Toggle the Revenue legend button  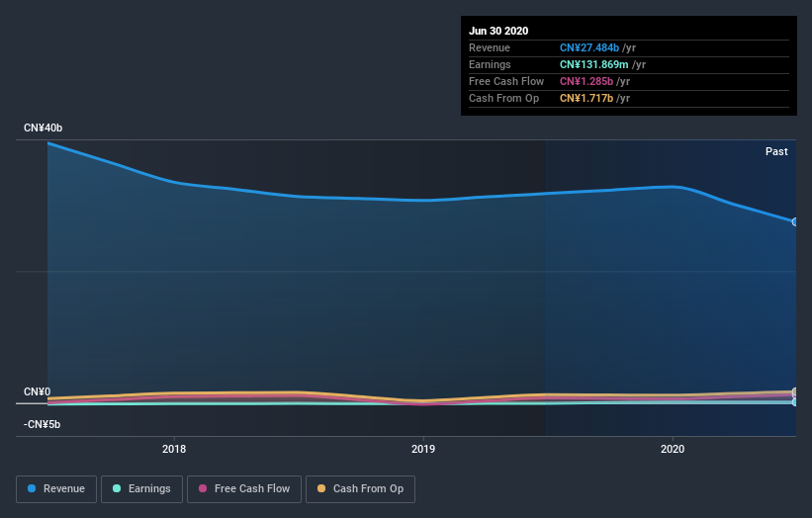click(x=56, y=489)
